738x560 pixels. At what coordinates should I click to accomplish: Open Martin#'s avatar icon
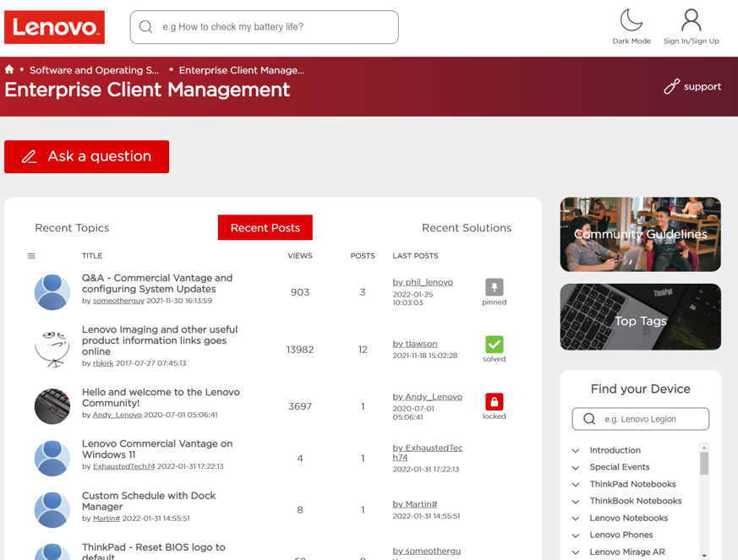(x=52, y=509)
